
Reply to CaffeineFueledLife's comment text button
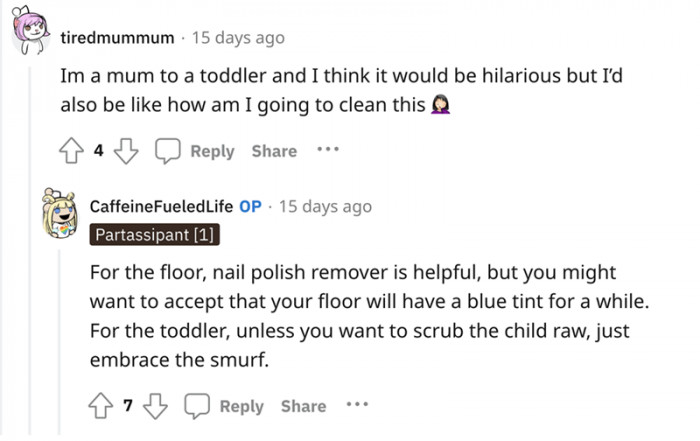pyautogui.click(x=241, y=406)
